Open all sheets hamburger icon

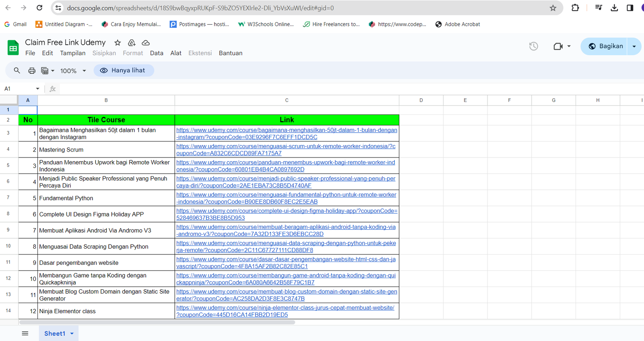[25, 333]
